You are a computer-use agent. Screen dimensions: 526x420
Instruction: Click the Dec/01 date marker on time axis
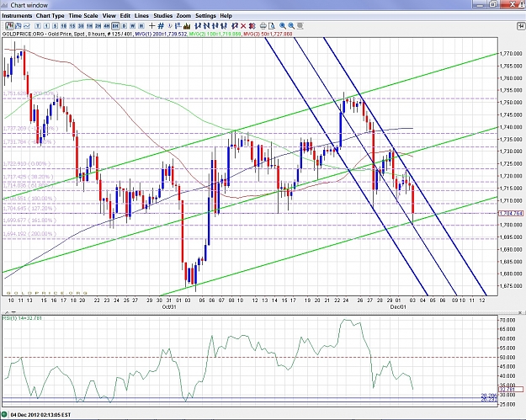(398, 306)
